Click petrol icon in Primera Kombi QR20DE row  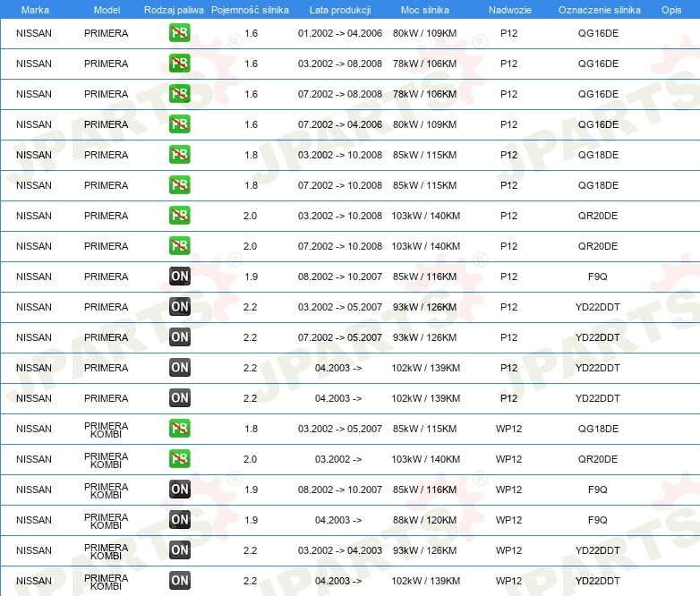pyautogui.click(x=179, y=458)
